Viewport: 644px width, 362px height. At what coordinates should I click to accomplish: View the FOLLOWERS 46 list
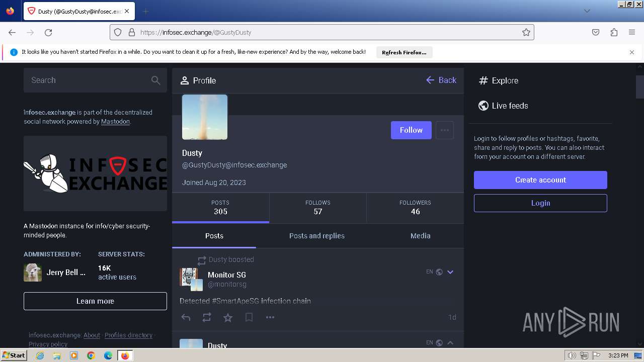pos(415,208)
